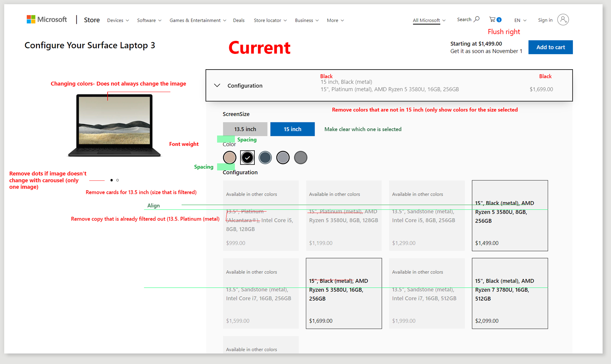The image size is (611, 364).
Task: Click the Microsoft logo
Action: tap(47, 20)
